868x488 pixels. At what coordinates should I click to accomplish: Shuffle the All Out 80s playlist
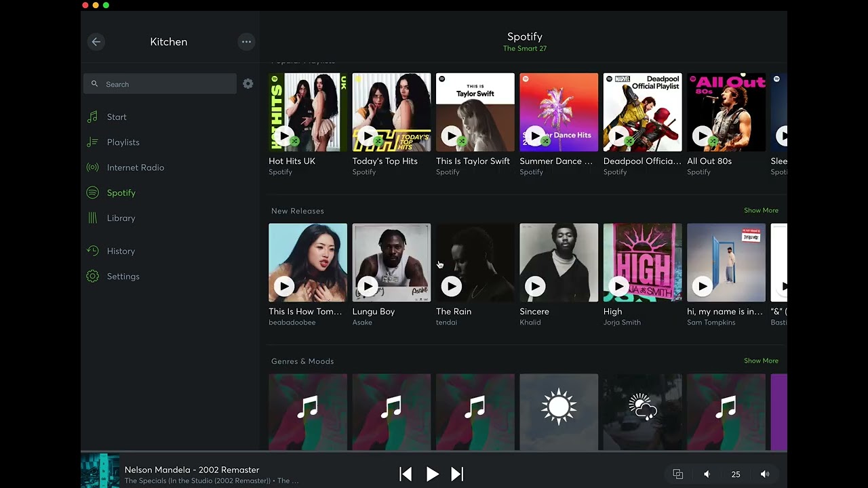[x=713, y=141]
